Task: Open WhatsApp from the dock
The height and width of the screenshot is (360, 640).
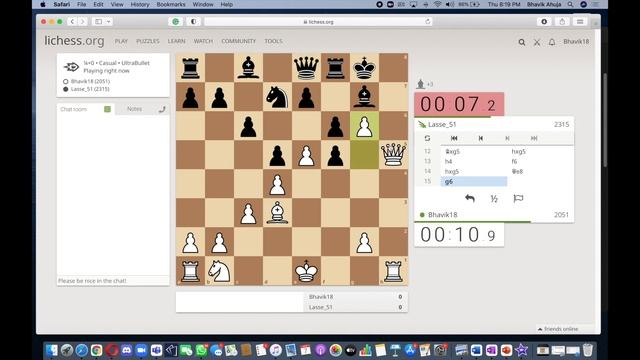Action: [x=201, y=350]
